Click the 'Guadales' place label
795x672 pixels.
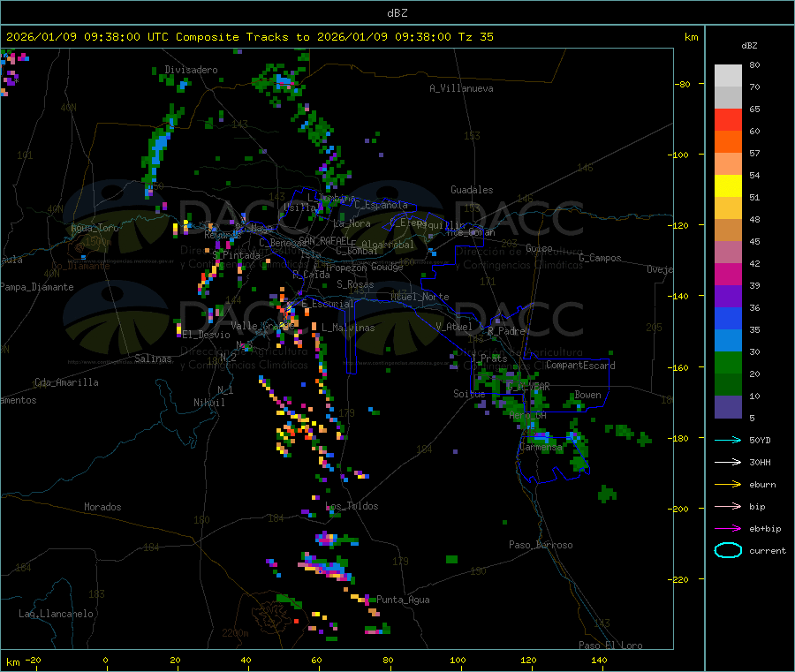click(472, 190)
